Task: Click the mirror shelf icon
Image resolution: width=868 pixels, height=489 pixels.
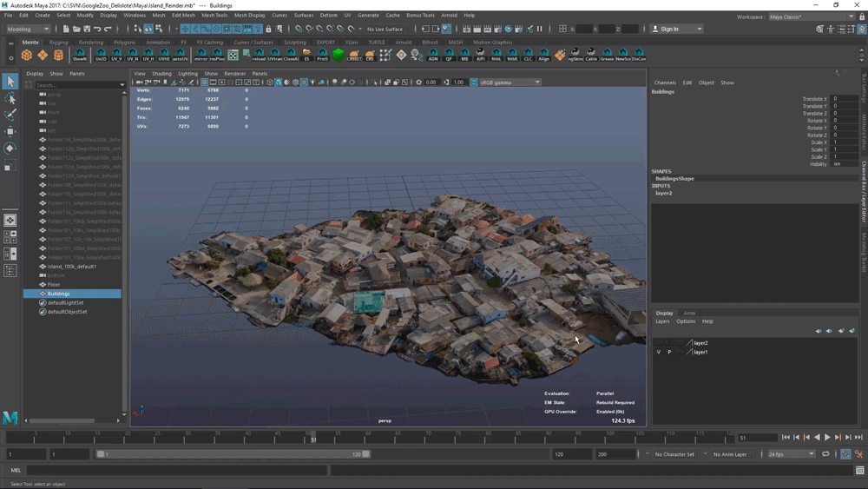Action: click(x=201, y=55)
